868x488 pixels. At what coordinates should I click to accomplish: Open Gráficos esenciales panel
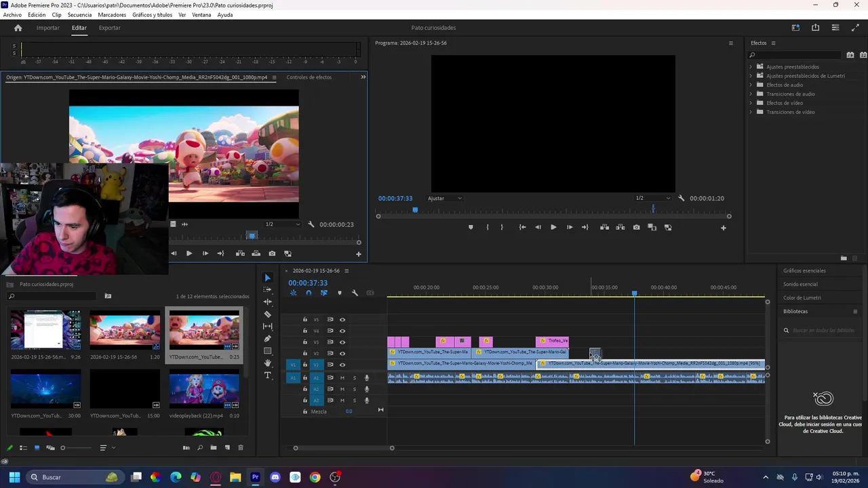tap(804, 270)
